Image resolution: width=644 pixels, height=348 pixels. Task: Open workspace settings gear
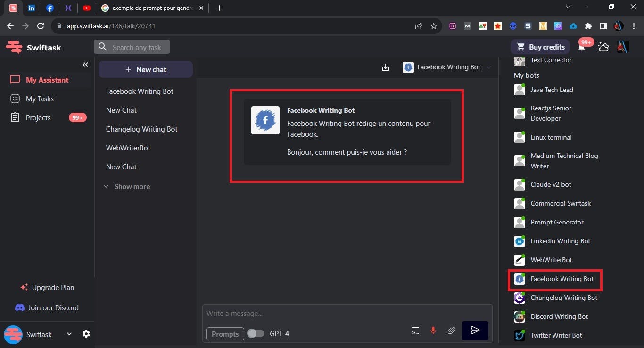[86, 334]
